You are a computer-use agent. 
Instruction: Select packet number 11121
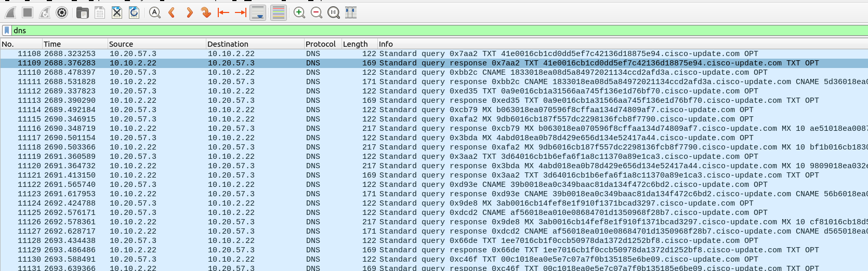tap(434, 175)
